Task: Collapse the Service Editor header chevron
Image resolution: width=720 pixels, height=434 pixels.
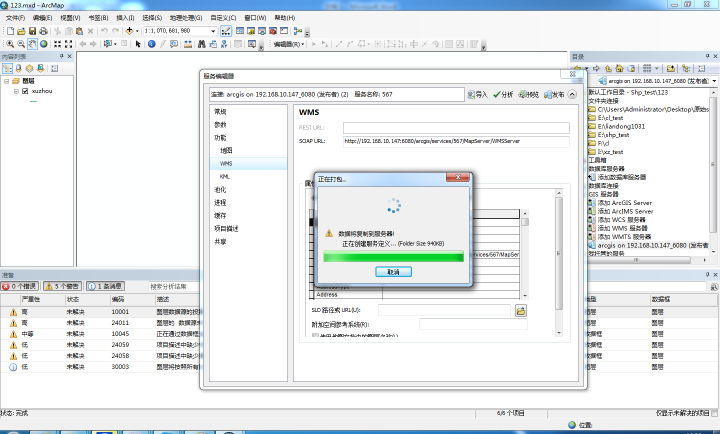Action: (x=572, y=94)
